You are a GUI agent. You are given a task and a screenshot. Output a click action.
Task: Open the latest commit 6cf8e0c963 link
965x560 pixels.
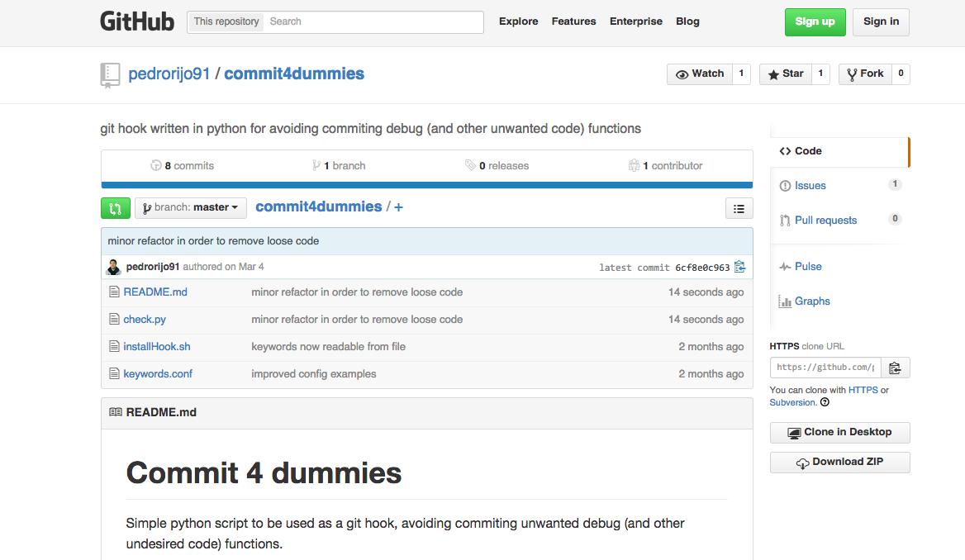[x=702, y=268]
